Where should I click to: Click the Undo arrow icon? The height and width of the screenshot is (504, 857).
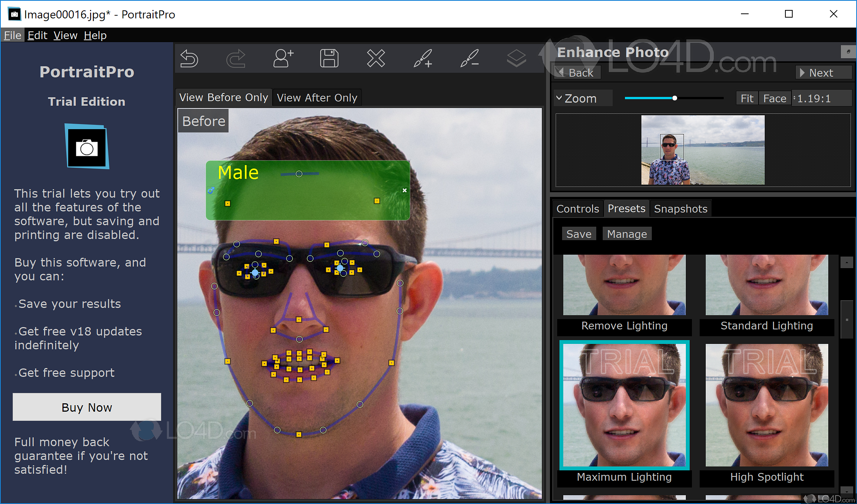189,59
